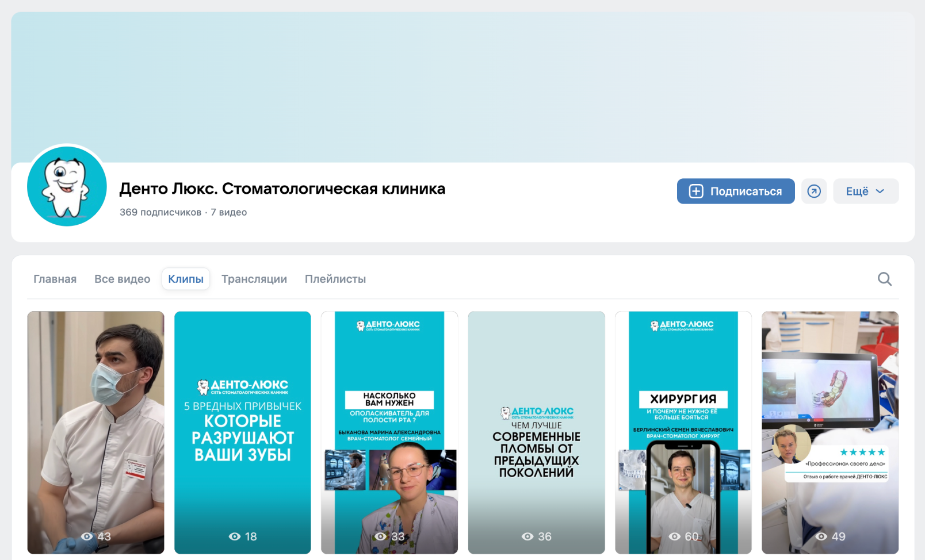Click the 7 видео count text
Image resolution: width=925 pixels, height=560 pixels.
(x=229, y=212)
